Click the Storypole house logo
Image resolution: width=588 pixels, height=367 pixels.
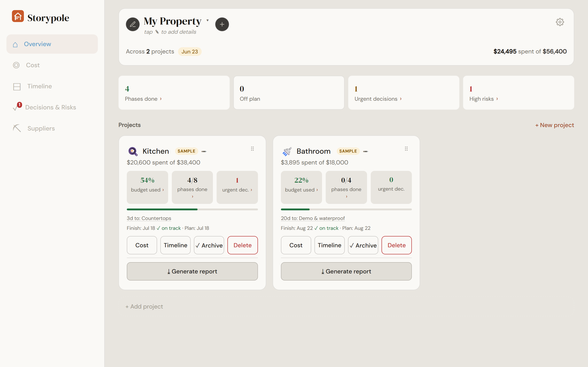tap(18, 16)
